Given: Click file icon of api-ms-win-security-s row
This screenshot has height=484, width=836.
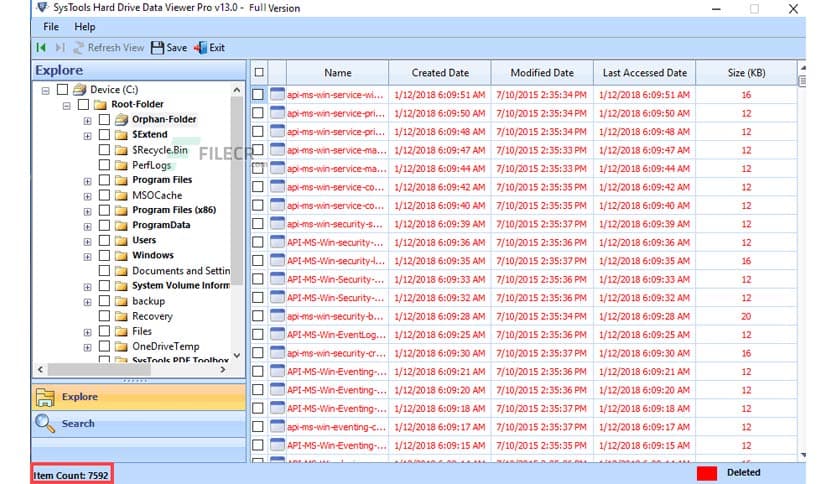Looking at the screenshot, I should coord(277,223).
